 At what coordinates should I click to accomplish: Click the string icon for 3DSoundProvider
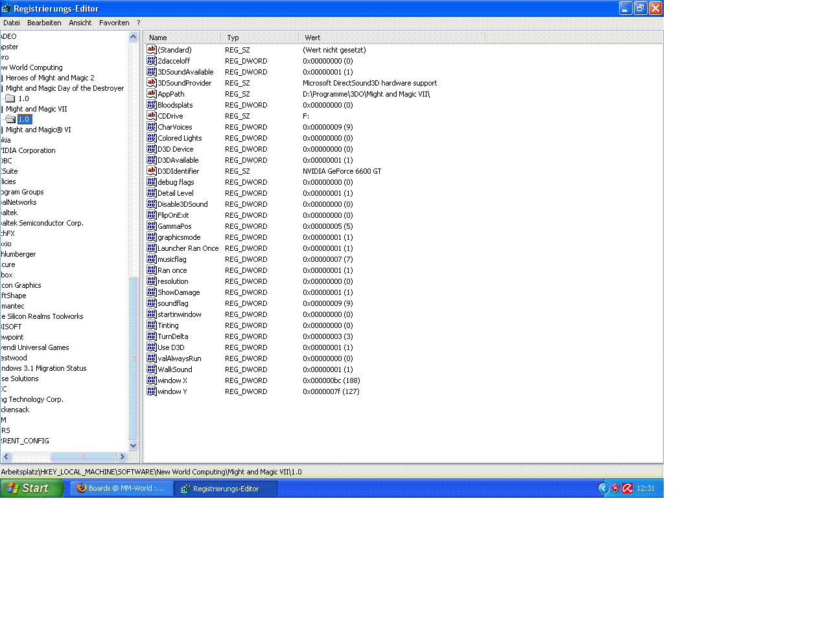[x=152, y=82]
